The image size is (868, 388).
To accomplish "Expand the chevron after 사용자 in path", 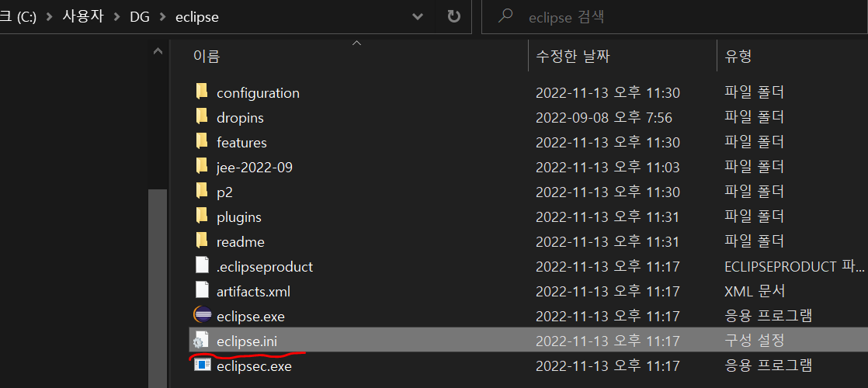I will (116, 17).
